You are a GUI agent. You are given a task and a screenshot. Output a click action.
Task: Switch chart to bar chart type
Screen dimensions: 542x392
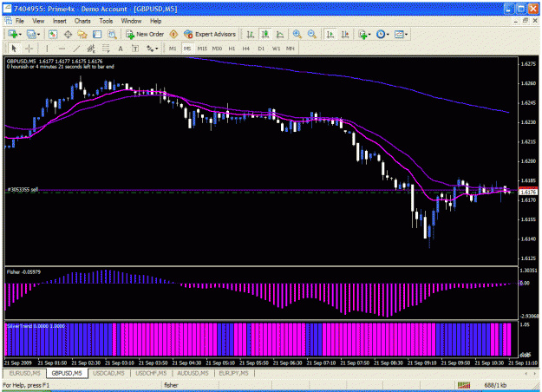[251, 34]
